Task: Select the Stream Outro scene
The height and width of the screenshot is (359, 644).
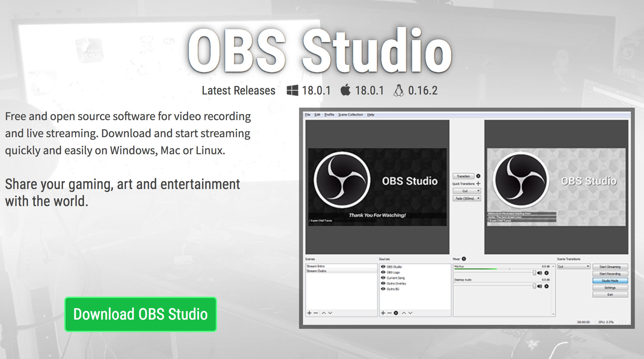Action: [x=341, y=271]
